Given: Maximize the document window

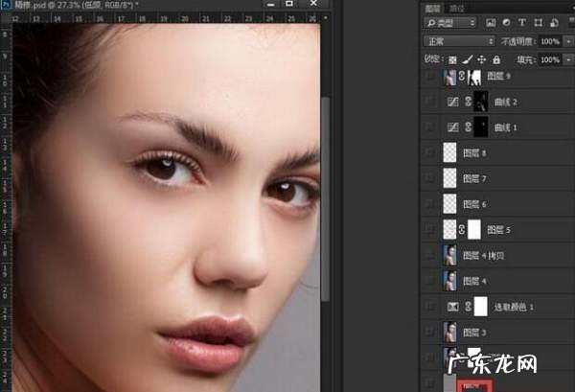Looking at the screenshot, I should (x=289, y=4).
